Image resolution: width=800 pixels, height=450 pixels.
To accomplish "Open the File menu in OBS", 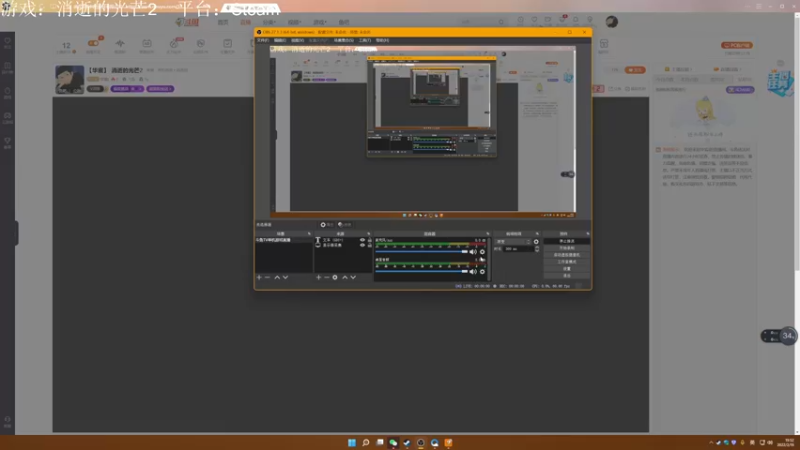I will (x=263, y=40).
